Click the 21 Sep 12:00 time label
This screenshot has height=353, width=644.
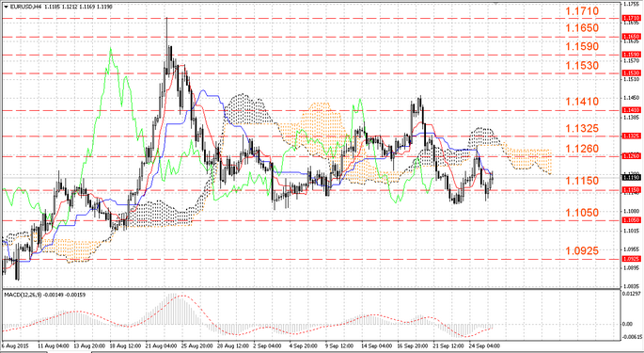448,346
